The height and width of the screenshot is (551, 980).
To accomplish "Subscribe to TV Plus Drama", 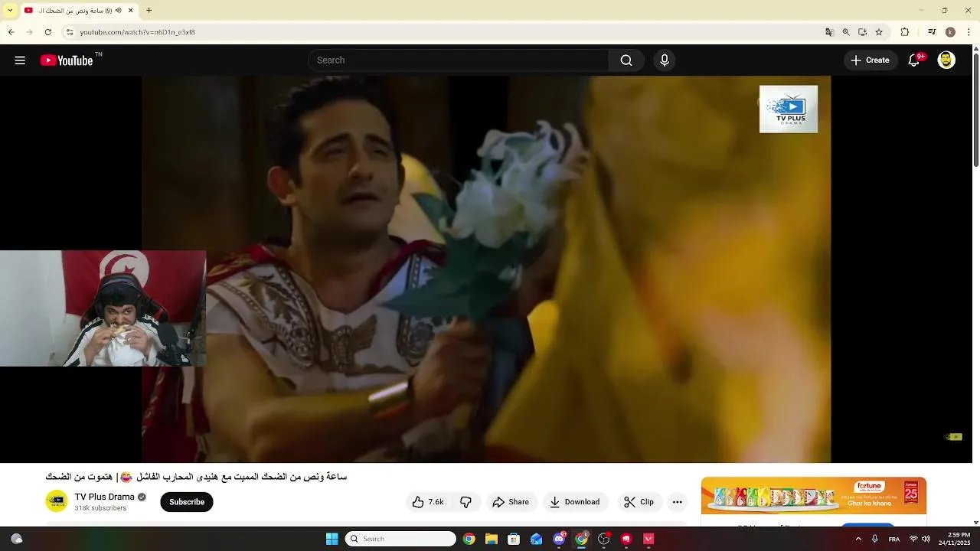I will pyautogui.click(x=187, y=502).
